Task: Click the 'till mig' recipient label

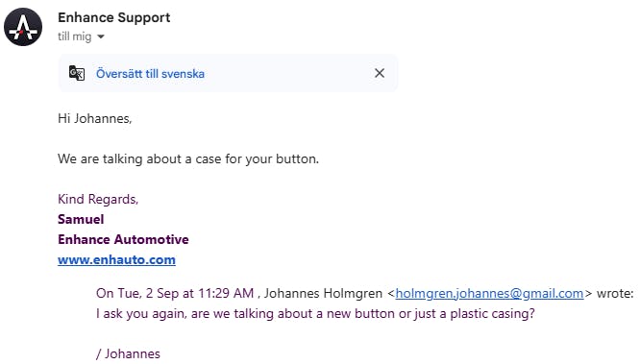Action: (75, 36)
